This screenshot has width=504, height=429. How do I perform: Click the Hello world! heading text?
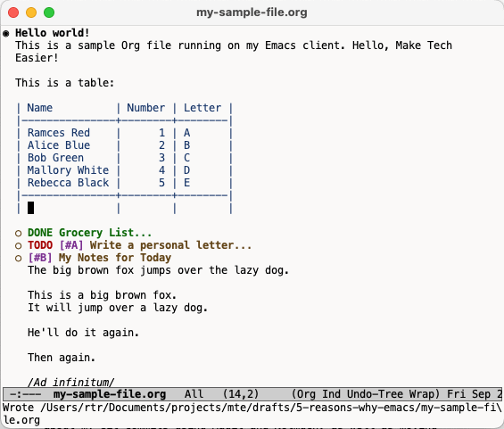click(52, 33)
